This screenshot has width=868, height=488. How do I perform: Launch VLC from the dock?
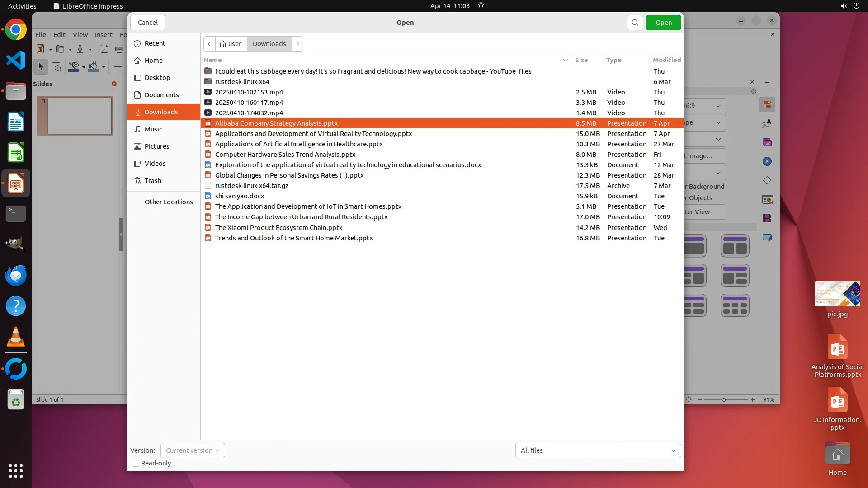(16, 337)
